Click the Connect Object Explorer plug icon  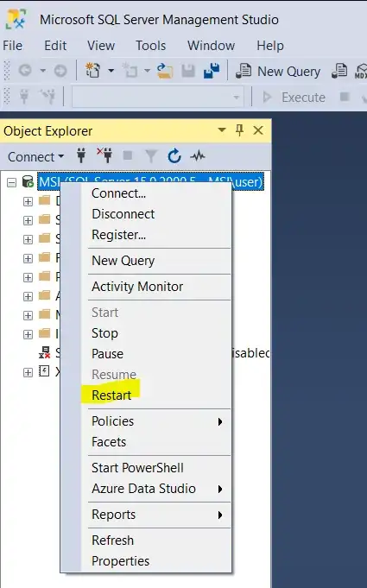click(81, 155)
